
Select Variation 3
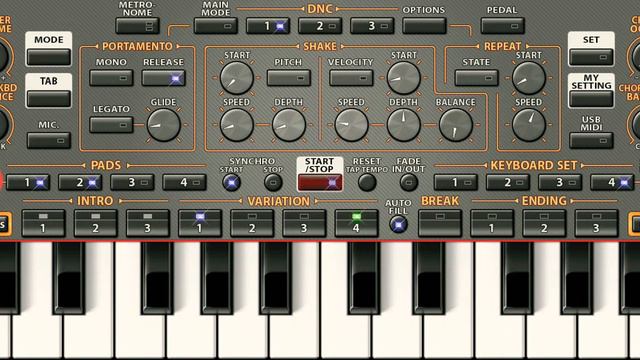304,223
